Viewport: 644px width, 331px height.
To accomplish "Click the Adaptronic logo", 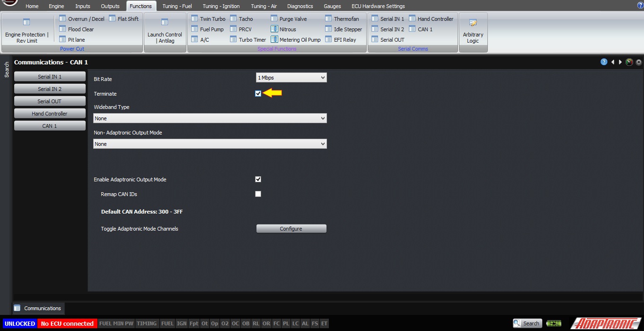I will [605, 323].
